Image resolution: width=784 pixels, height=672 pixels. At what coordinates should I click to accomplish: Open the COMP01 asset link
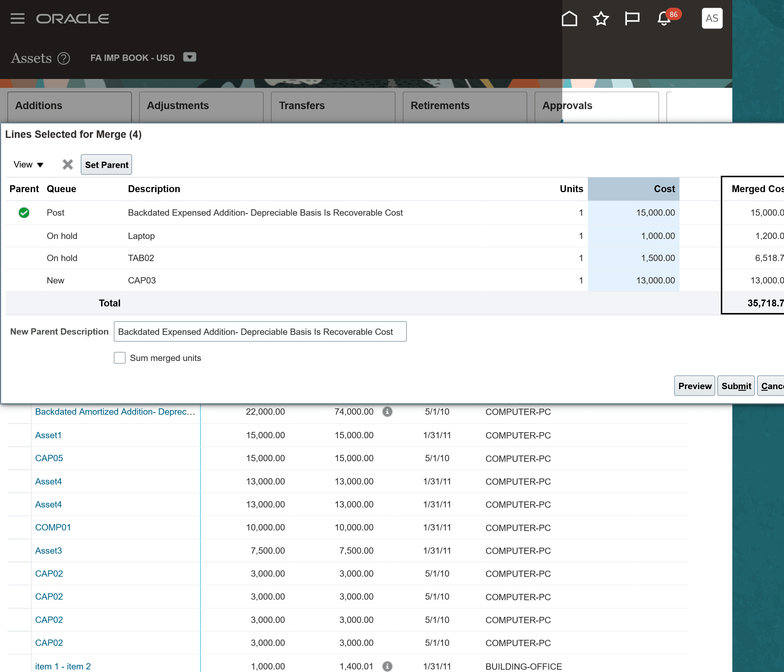[53, 528]
